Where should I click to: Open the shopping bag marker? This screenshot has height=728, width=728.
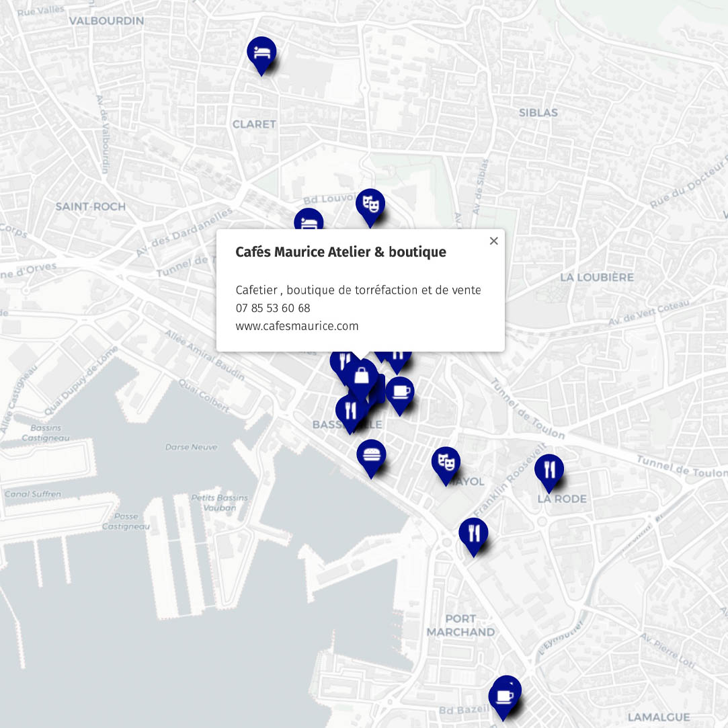[361, 378]
